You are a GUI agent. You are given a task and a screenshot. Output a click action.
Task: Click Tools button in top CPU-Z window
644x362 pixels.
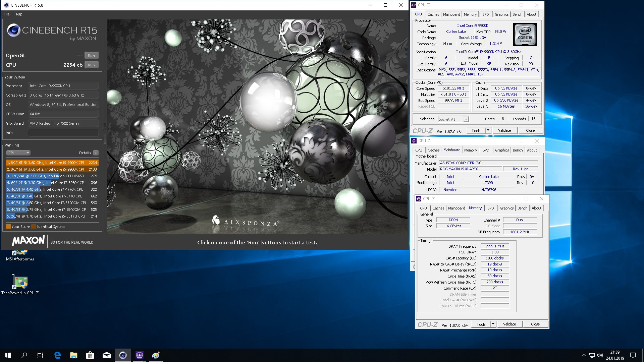[x=476, y=131]
